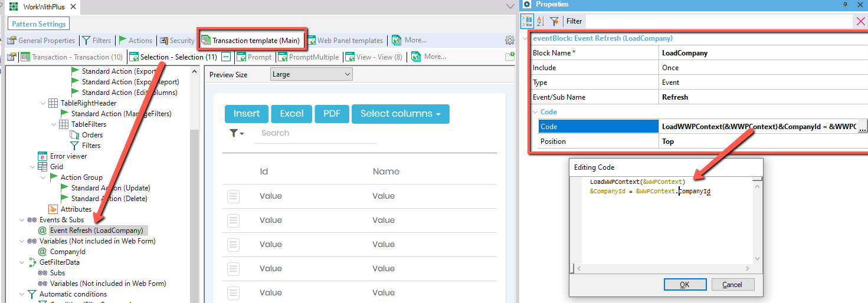Image resolution: width=868 pixels, height=303 pixels.
Task: Select Event Refresh (LoadCompany) item
Action: coord(97,230)
